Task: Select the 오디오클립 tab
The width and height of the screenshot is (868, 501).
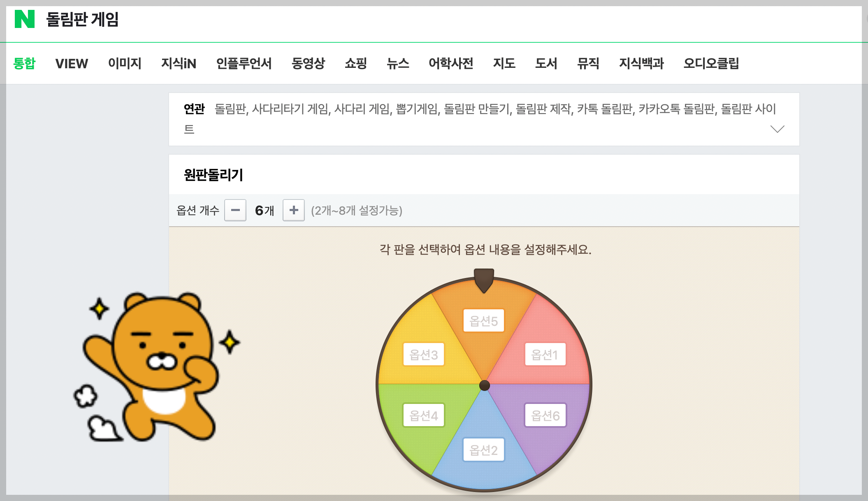Action: 711,63
